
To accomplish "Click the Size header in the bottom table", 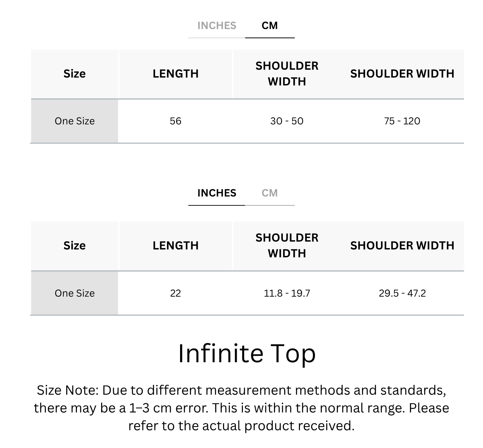I will 74,246.
